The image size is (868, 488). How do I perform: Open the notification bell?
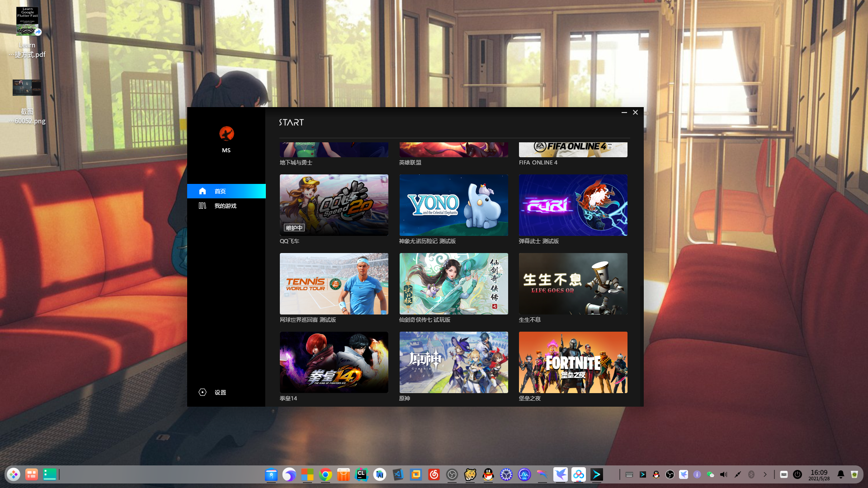(x=840, y=474)
